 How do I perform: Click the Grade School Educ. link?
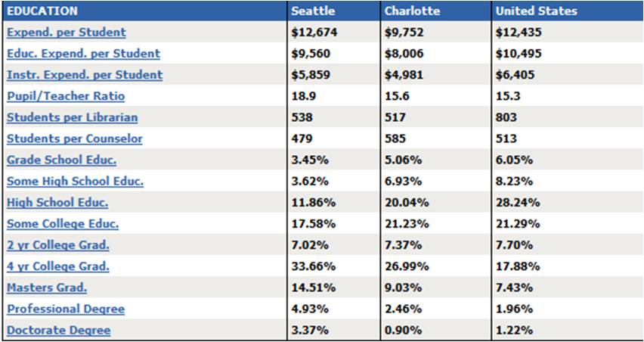[x=62, y=160]
